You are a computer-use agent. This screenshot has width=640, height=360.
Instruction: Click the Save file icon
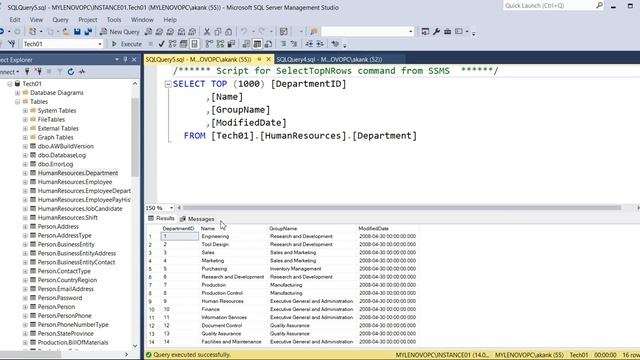click(77, 31)
